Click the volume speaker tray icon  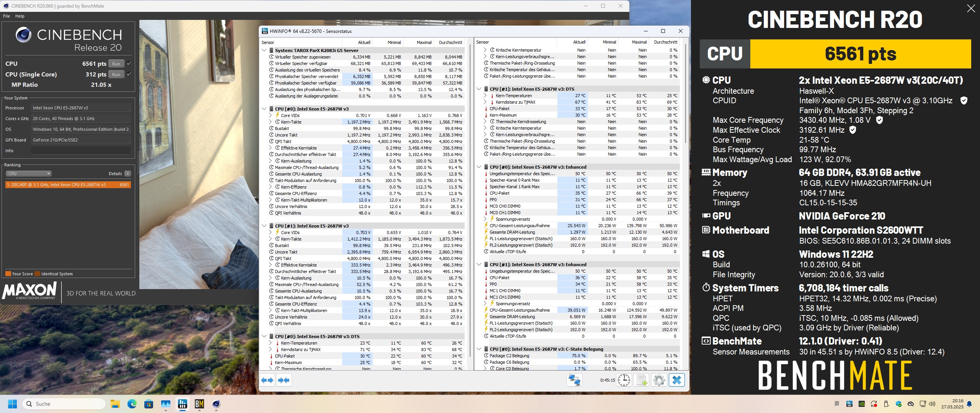click(932, 404)
